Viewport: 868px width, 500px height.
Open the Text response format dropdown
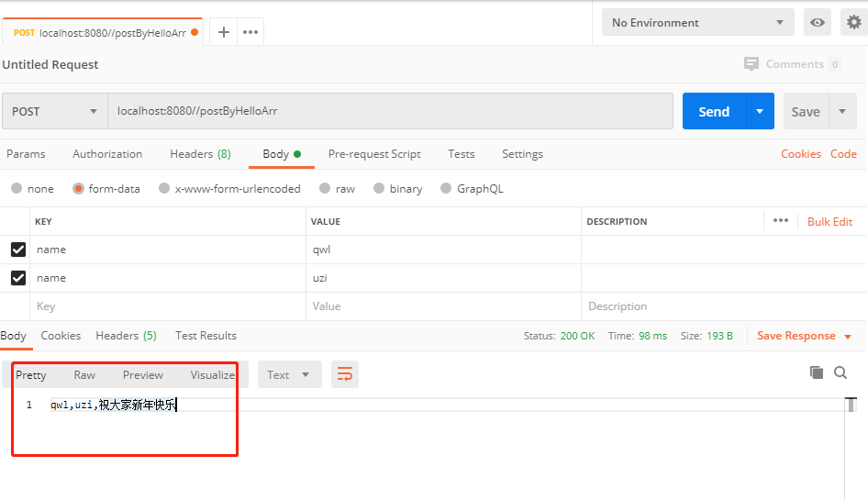[290, 375]
